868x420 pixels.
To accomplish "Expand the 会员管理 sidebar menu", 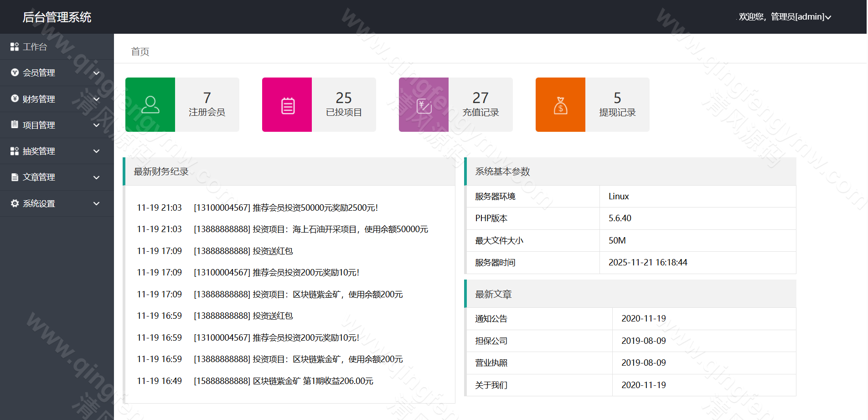I will tap(96, 73).
